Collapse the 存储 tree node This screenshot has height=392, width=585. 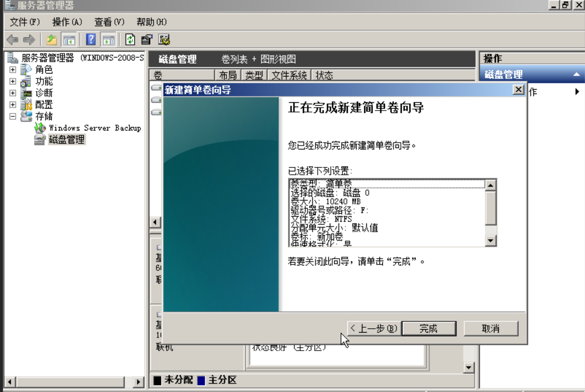[13, 116]
